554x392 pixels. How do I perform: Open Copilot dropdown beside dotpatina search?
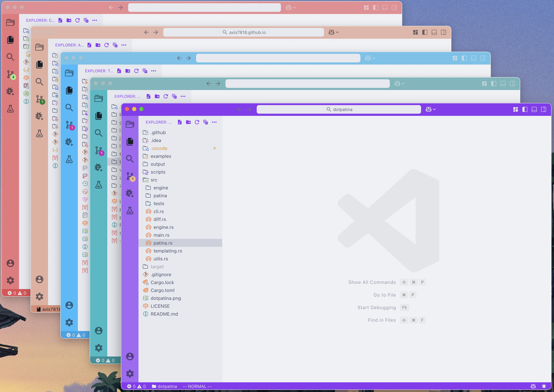(x=431, y=109)
